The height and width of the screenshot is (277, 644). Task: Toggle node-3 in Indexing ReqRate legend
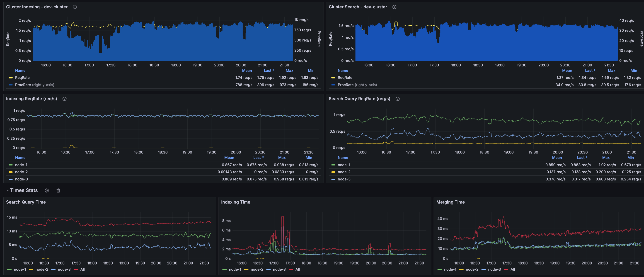[x=22, y=179]
